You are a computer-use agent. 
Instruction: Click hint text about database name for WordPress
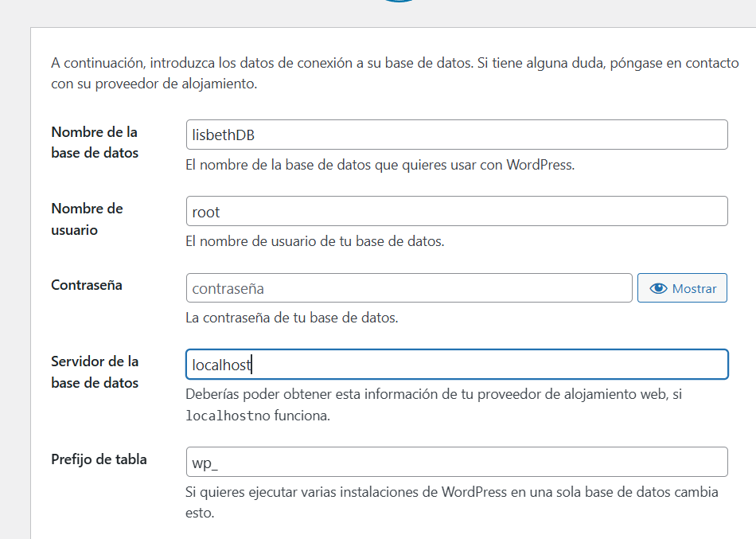[x=380, y=165]
